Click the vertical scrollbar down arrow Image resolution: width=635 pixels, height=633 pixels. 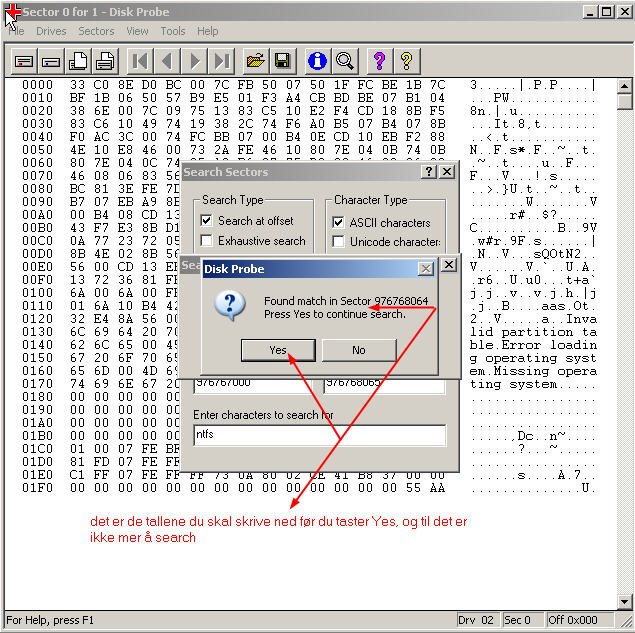click(x=624, y=601)
